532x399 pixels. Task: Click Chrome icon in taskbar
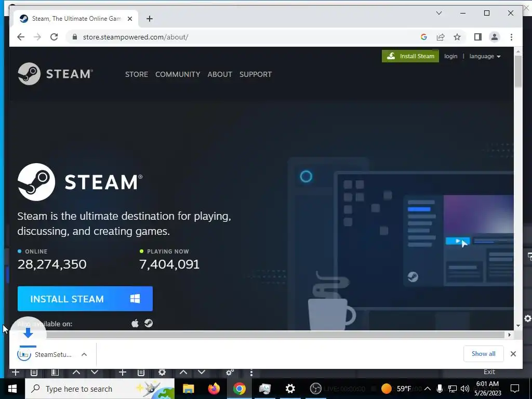click(239, 389)
